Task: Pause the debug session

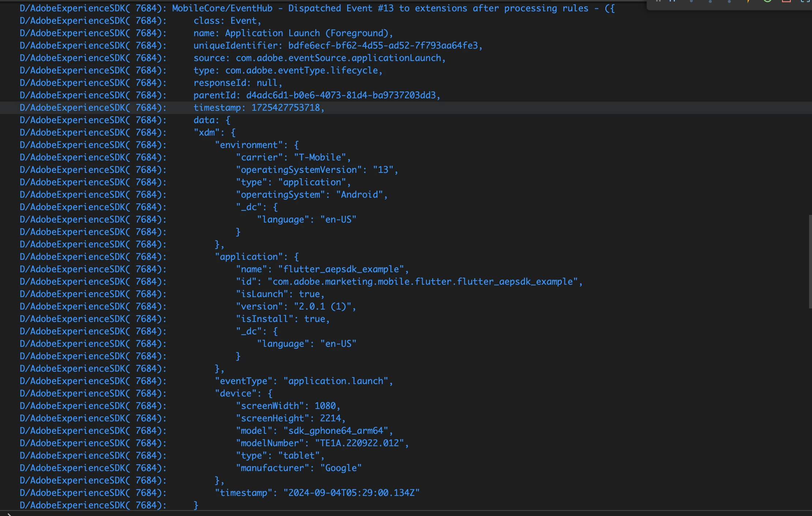Action: pyautogui.click(x=672, y=1)
